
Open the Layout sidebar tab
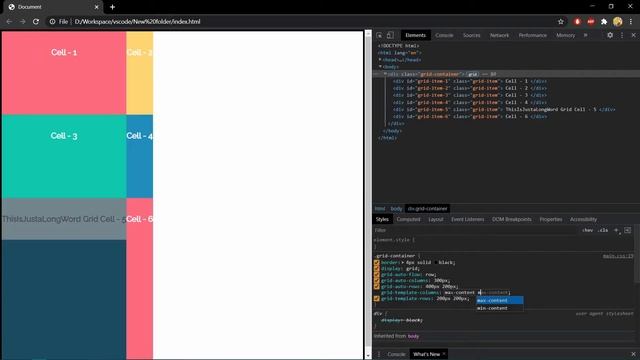pyautogui.click(x=436, y=220)
